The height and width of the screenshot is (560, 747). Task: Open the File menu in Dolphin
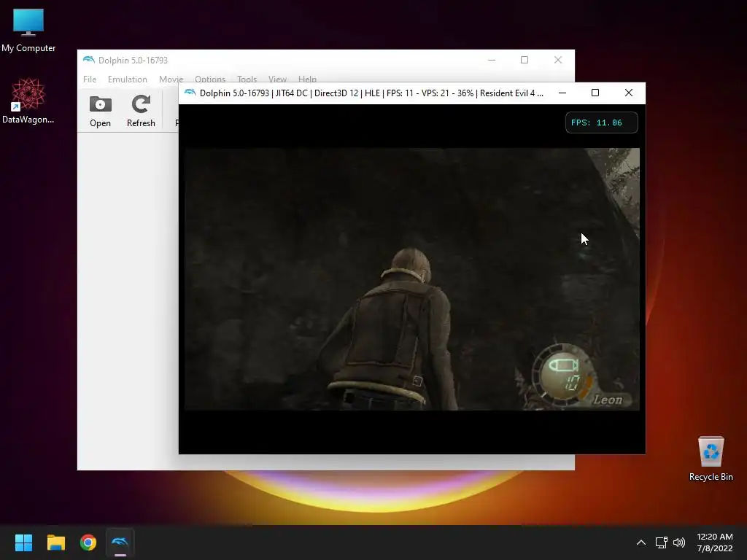tap(90, 79)
